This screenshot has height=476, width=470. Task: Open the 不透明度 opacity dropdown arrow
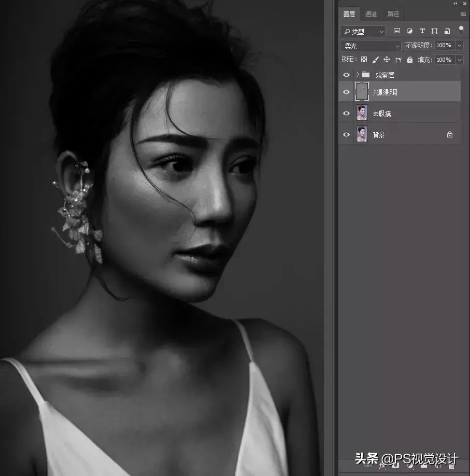(460, 46)
